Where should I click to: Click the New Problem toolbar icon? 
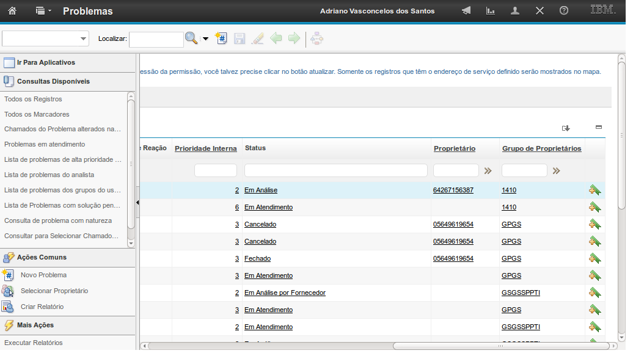[222, 38]
